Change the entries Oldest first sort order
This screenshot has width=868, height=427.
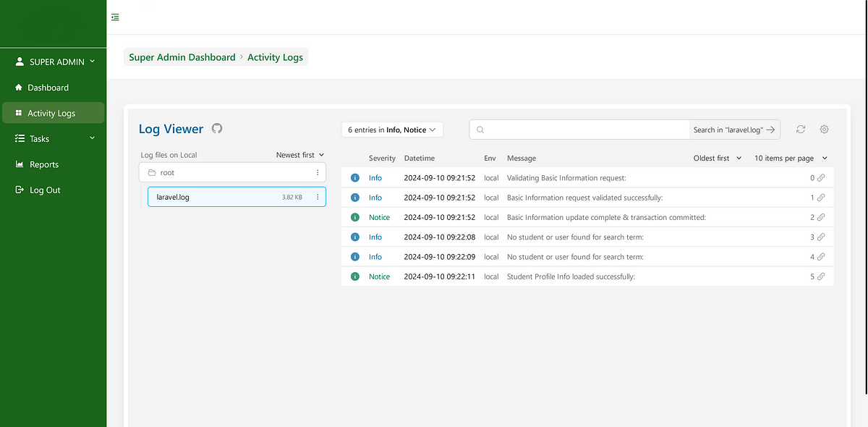tap(718, 158)
